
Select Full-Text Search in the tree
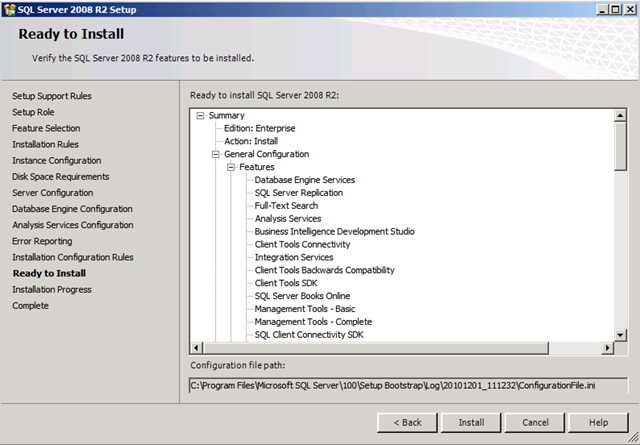[286, 206]
